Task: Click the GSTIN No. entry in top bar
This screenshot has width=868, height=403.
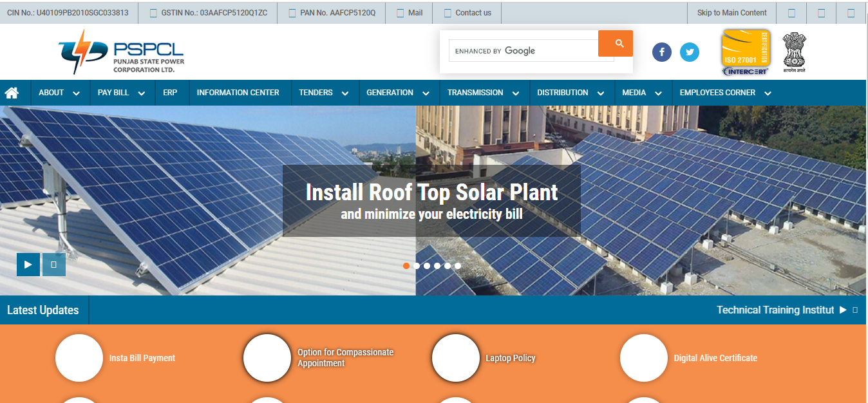Action: (x=208, y=13)
